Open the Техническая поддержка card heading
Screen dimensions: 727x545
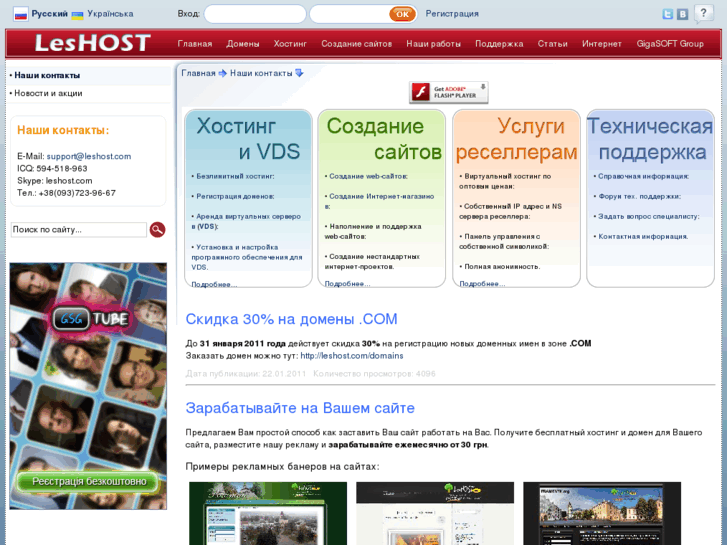[x=650, y=139]
